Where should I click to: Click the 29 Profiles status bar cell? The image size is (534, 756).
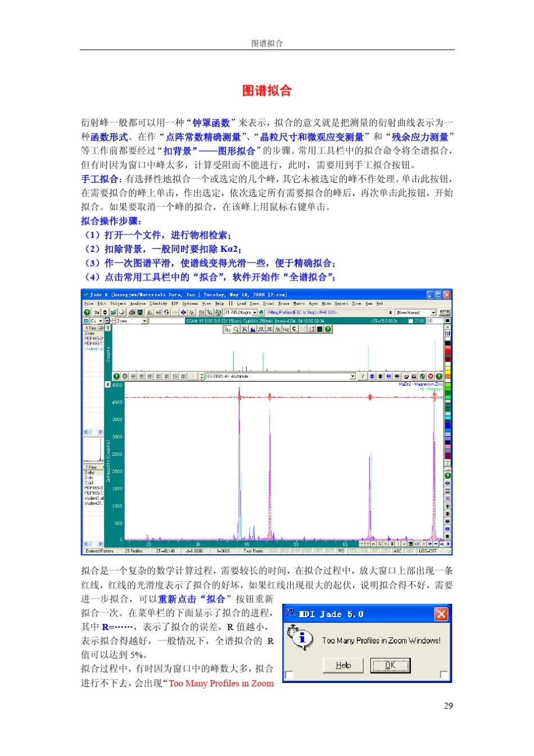click(x=134, y=551)
